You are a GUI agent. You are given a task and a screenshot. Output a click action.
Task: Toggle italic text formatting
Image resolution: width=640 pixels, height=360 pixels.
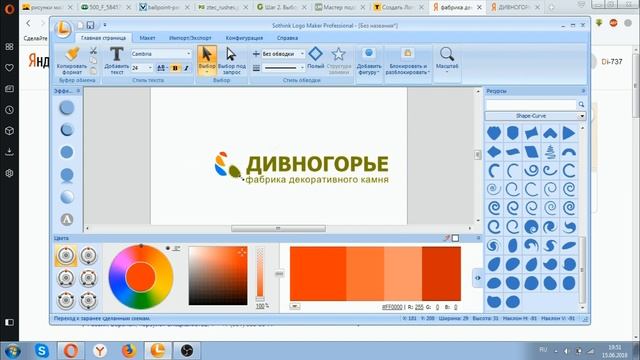(x=186, y=68)
